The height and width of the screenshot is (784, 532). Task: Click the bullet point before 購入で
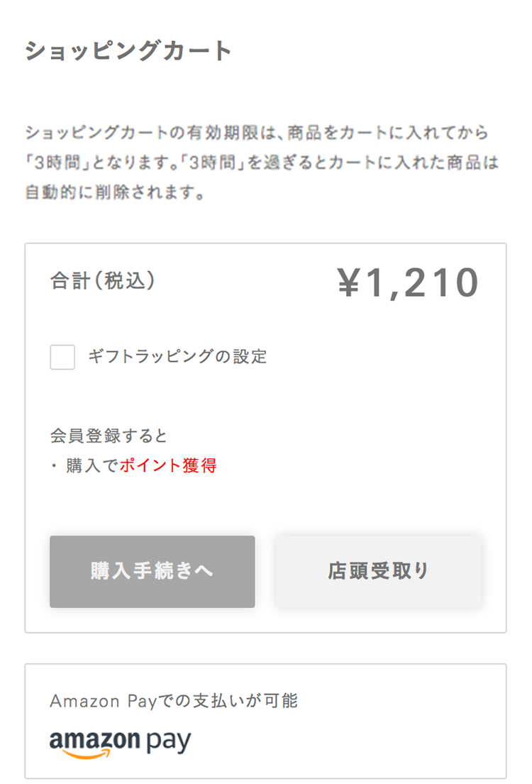pyautogui.click(x=54, y=466)
